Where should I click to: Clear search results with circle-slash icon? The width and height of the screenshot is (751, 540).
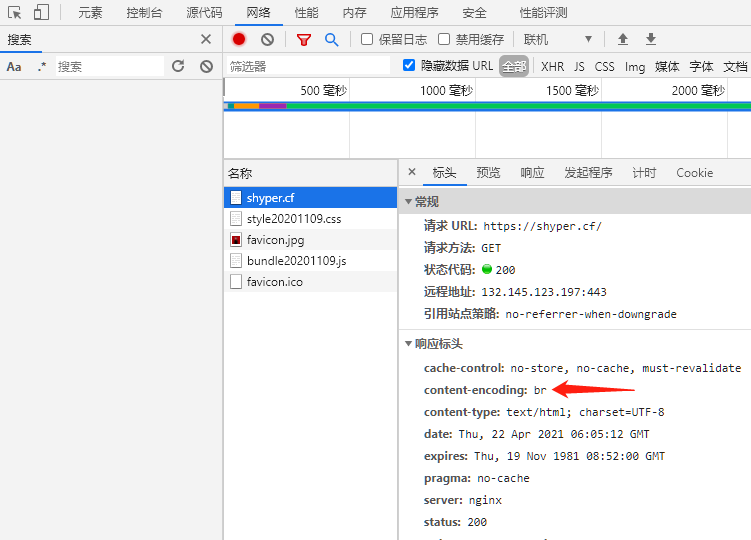[206, 66]
